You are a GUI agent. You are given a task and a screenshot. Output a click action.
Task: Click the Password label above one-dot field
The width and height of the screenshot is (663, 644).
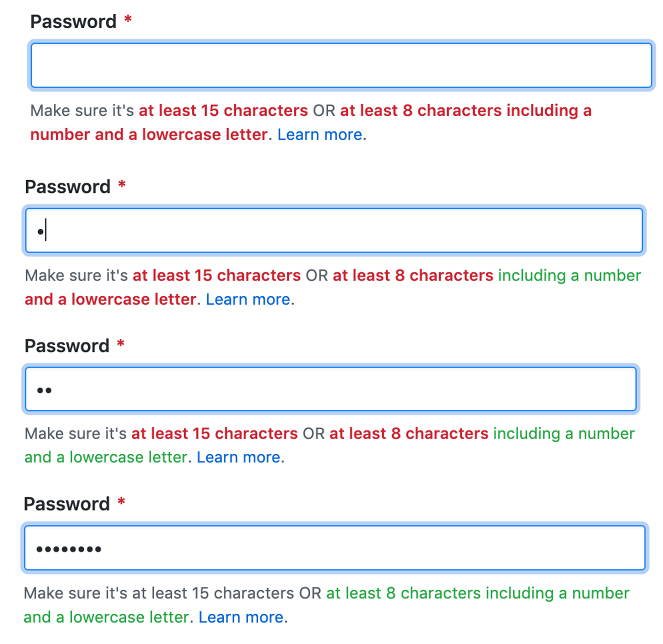tap(68, 187)
